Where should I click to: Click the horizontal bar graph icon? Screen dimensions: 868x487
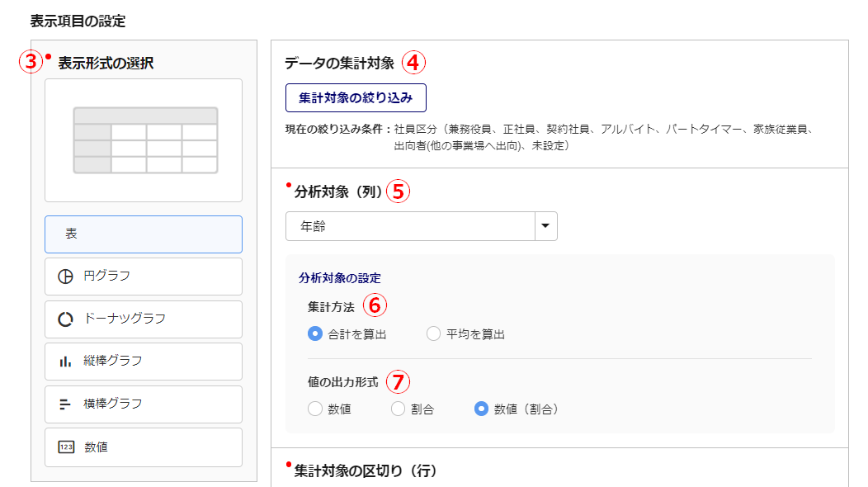pyautogui.click(x=65, y=404)
